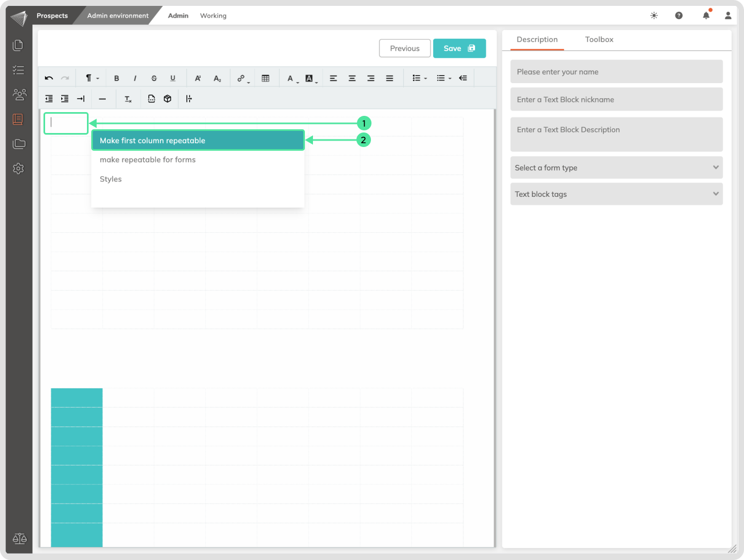Screen dimensions: 744x560
Task: Choose 'Make first column repeatable' menu option
Action: tap(198, 141)
